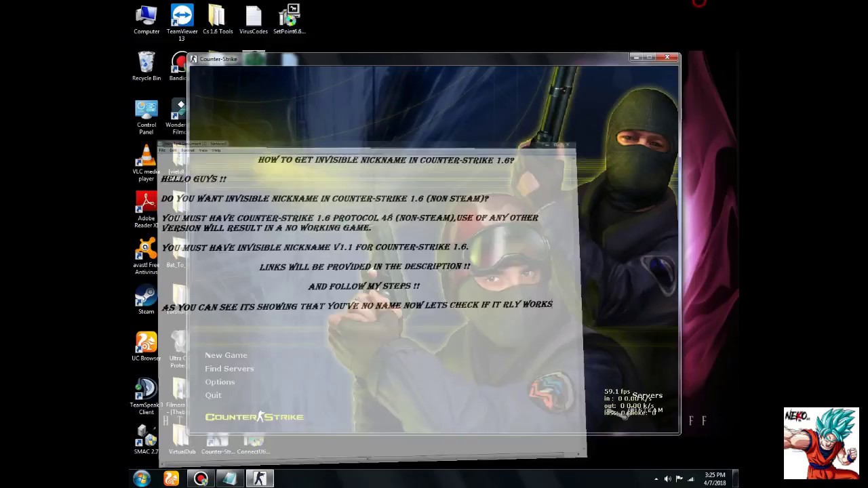Image resolution: width=868 pixels, height=488 pixels.
Task: Open the Computer desktop icon
Action: point(146,20)
